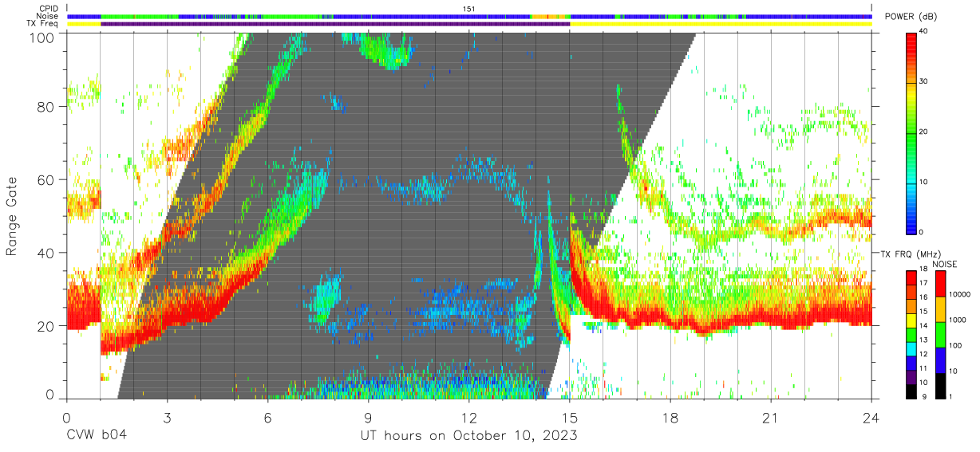Click the "11" tick on TX FRQ scale
Screen dimensions: 980x452
[x=924, y=368]
